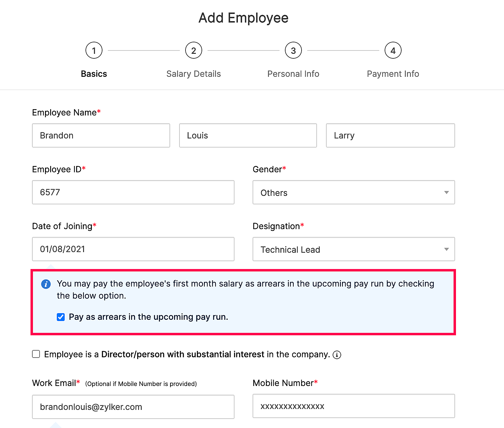The image size is (504, 428).
Task: Click the Work Email input field
Action: point(133,407)
